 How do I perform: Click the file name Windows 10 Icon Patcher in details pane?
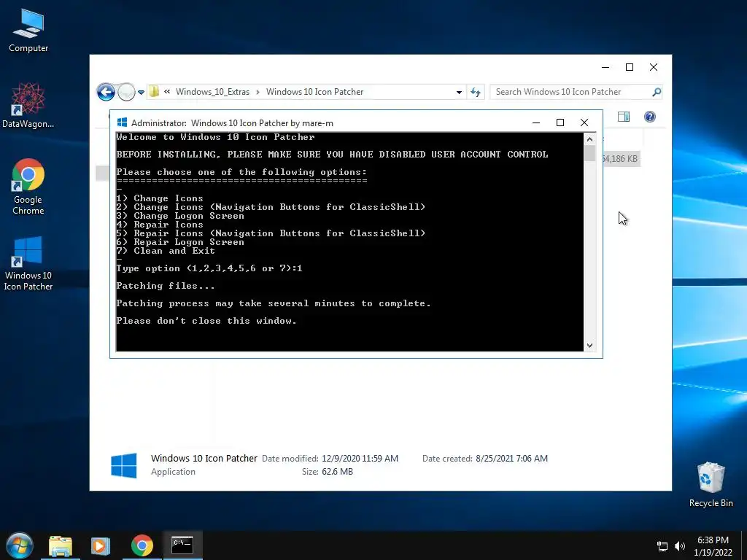[x=204, y=458]
